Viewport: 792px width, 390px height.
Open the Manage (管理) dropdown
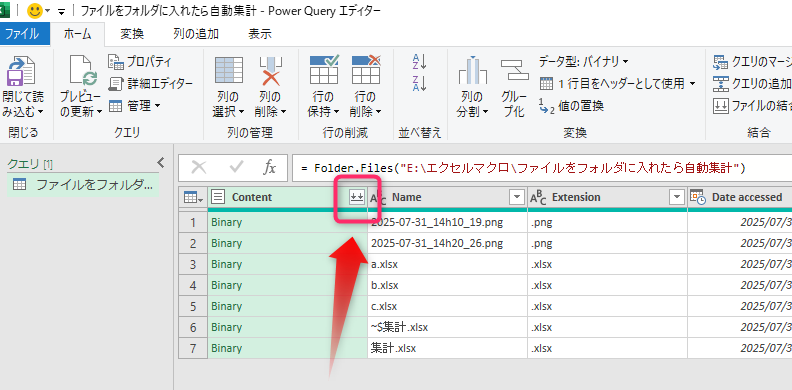(134, 106)
